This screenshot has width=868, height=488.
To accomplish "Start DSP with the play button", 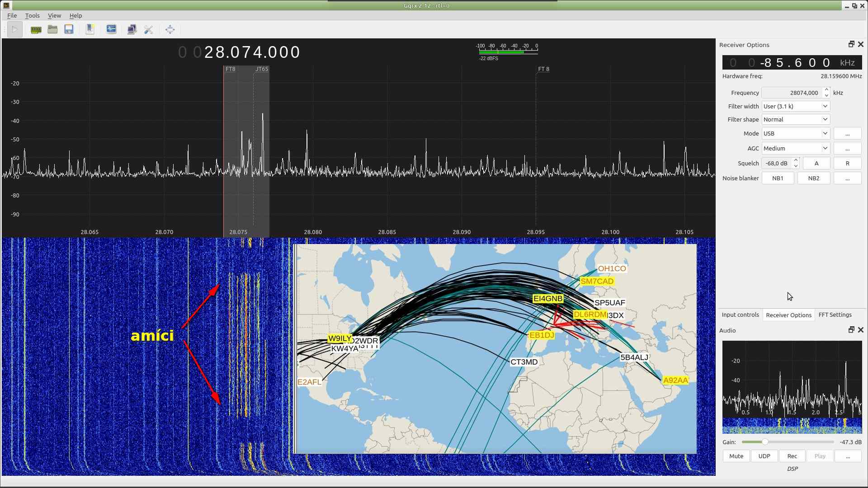I will click(14, 30).
